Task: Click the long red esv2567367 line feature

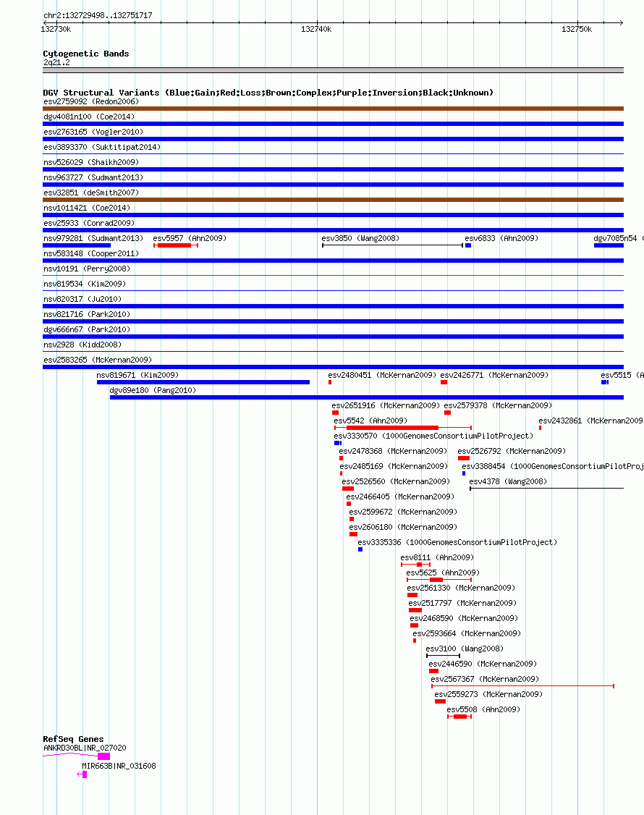Action: [x=522, y=686]
